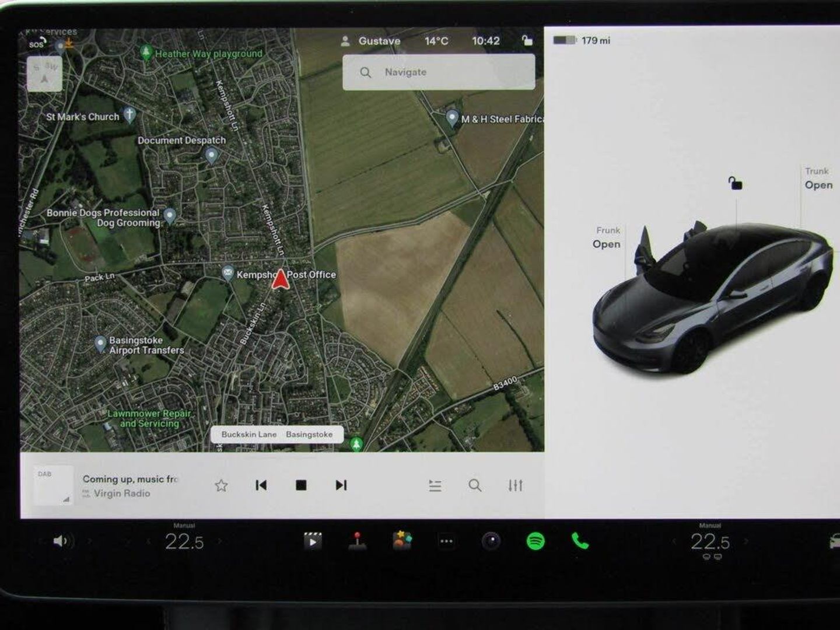Tap the SOS emergency call icon
The width and height of the screenshot is (840, 630).
[x=37, y=43]
